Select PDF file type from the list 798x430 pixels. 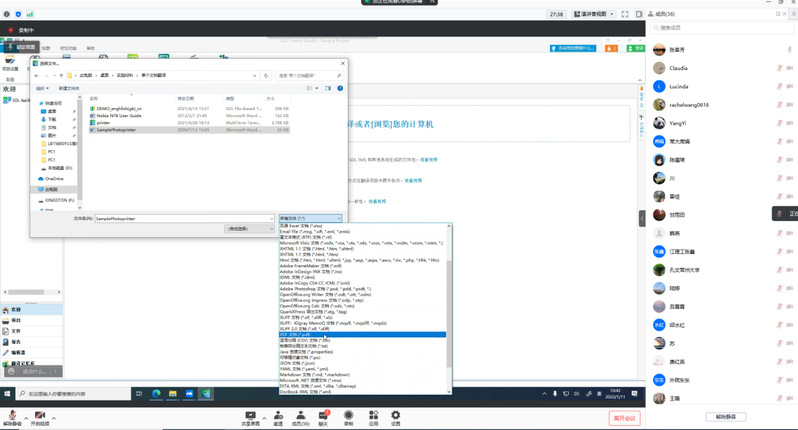tap(299, 335)
